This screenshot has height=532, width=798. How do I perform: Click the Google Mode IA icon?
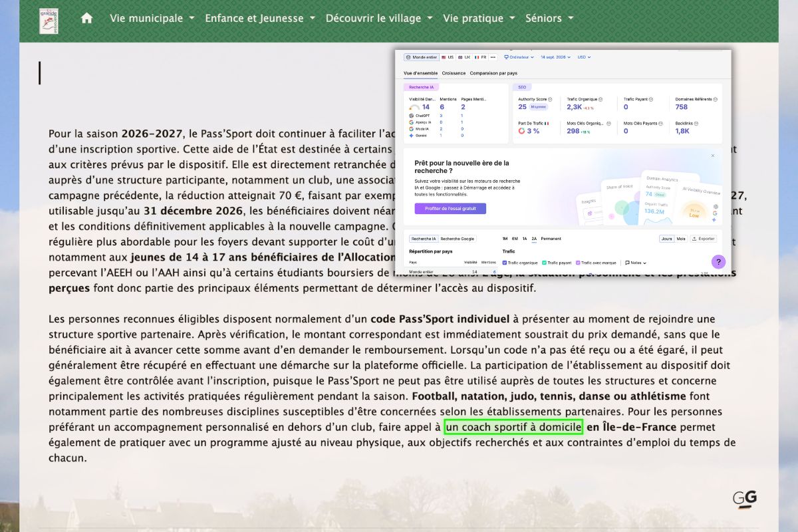click(411, 129)
